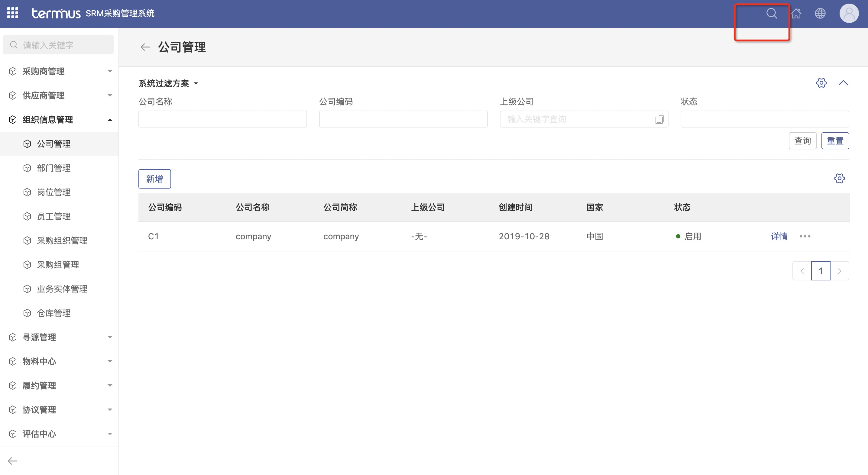Expand 供应商管理 menu arrow

(110, 96)
